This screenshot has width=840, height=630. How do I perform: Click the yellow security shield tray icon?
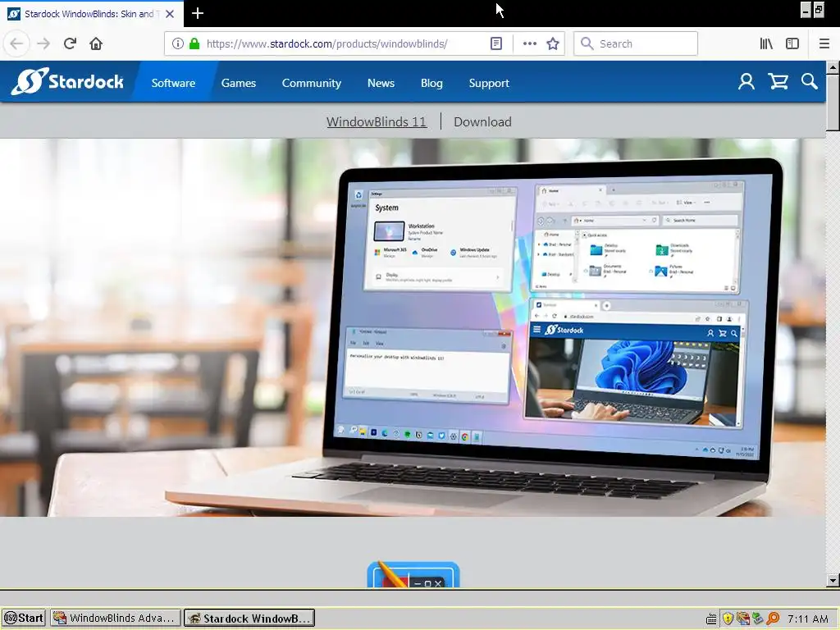[x=728, y=619]
